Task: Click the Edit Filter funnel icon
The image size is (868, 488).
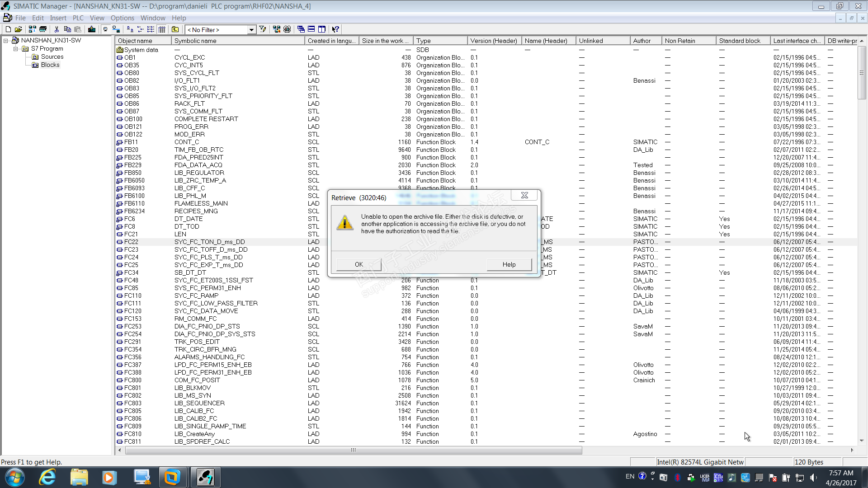Action: tap(262, 29)
